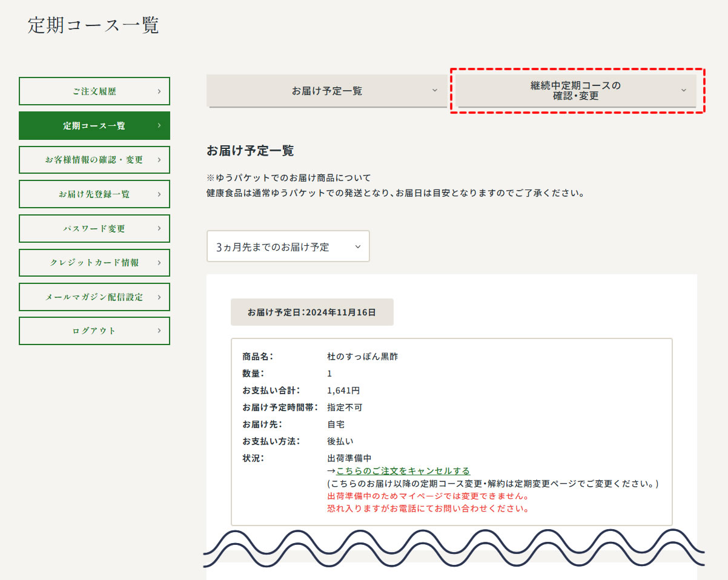Click chevron arrow beside お届け先登録一覧
The image size is (728, 580).
pyautogui.click(x=159, y=194)
